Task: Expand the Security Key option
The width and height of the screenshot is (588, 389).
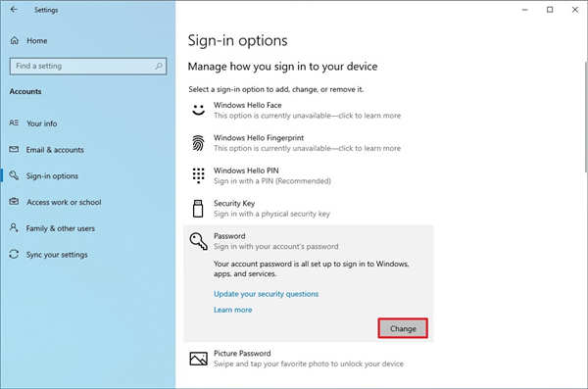Action: [x=309, y=208]
